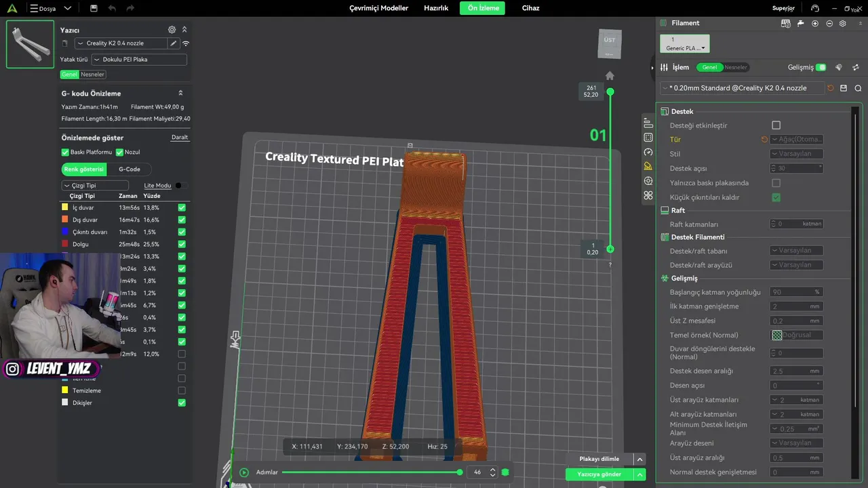Click the search settings magnifier icon
This screenshot has height=488, width=868.
pos(858,88)
